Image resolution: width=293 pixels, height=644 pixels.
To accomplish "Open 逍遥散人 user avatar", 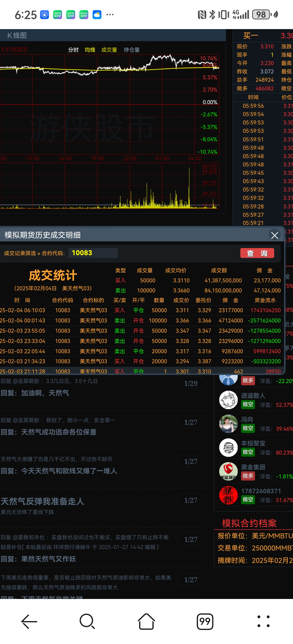I will coord(228,400).
